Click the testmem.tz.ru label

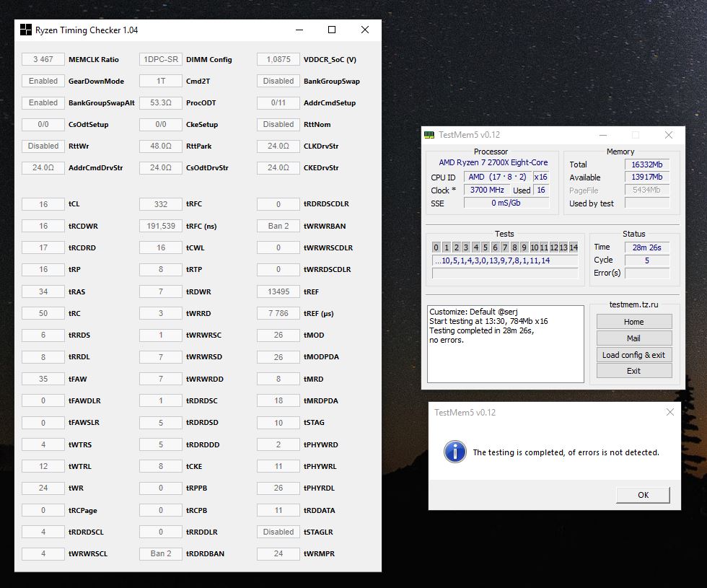pos(634,304)
